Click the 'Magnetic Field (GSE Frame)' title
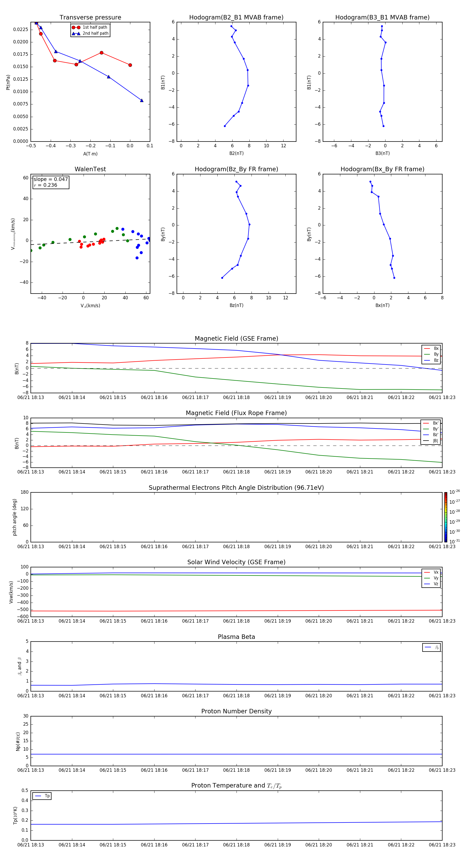473x868 pixels. point(236,339)
